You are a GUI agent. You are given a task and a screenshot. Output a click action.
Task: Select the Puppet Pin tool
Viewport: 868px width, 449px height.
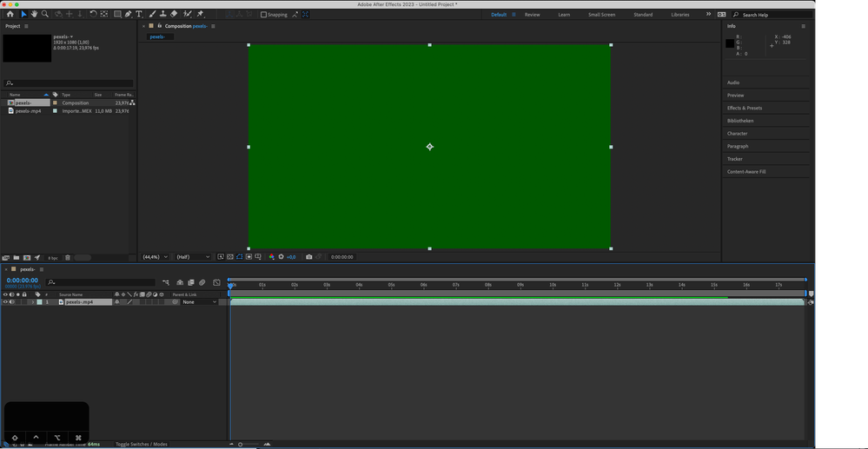(x=200, y=15)
